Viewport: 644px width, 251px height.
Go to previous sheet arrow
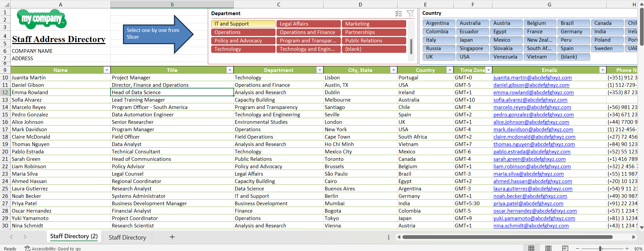(11, 237)
